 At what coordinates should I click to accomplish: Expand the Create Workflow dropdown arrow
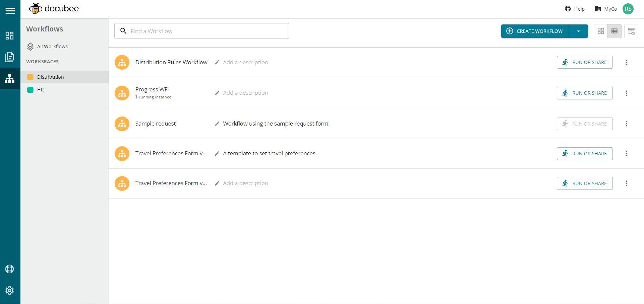[x=579, y=31]
